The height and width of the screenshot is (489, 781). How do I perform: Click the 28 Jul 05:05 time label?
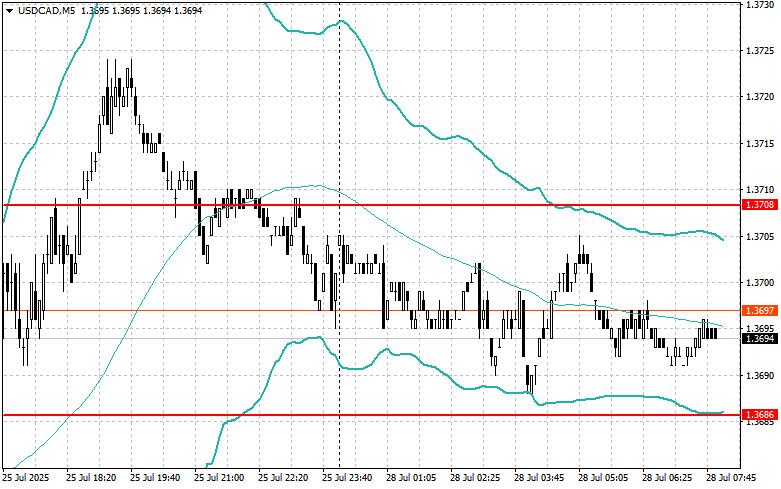603,478
